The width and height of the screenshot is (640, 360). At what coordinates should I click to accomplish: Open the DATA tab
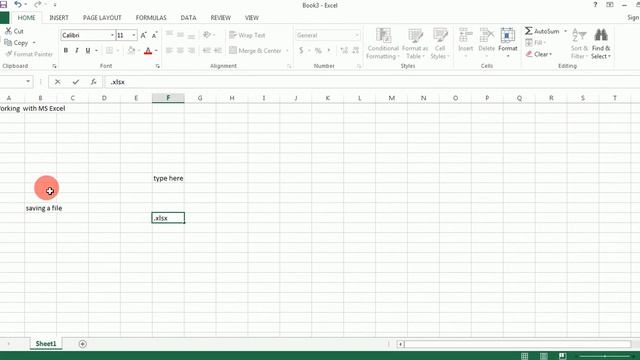(x=188, y=18)
